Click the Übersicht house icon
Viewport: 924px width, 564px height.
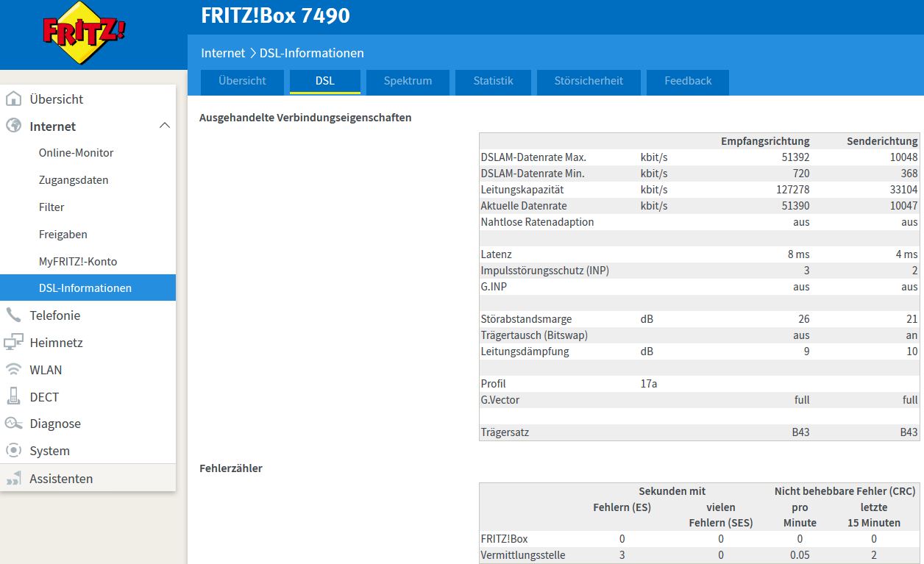(x=14, y=99)
